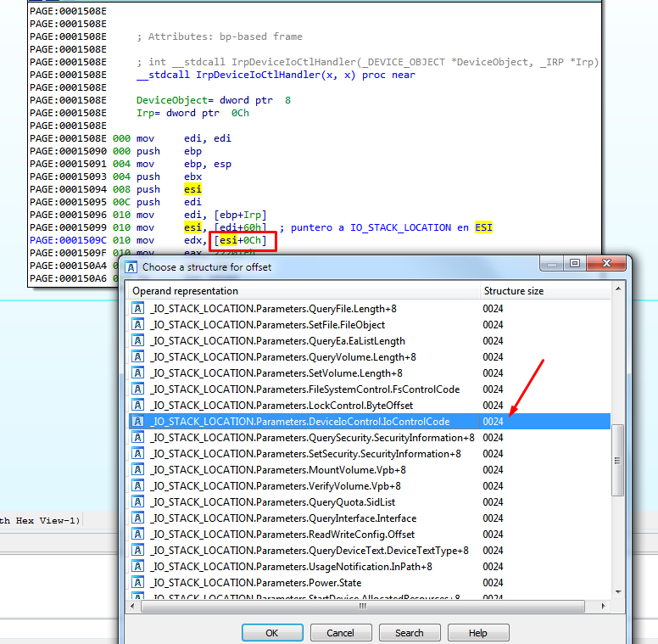This screenshot has height=644, width=658.
Task: Switch to the Hex View-1 tab
Action: 41,521
